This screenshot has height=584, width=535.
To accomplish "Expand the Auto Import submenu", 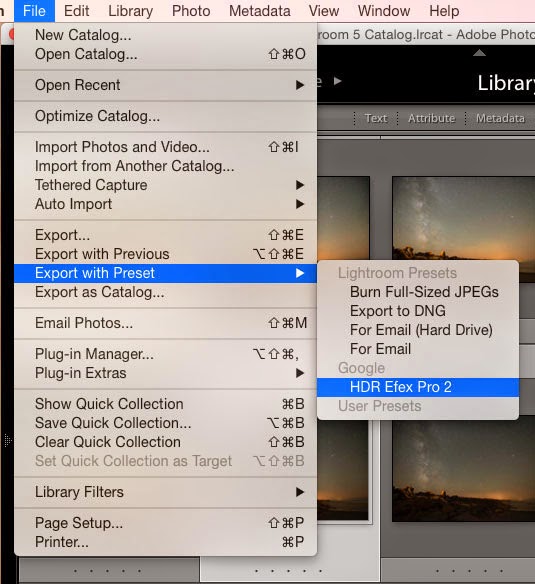I will pyautogui.click(x=165, y=204).
